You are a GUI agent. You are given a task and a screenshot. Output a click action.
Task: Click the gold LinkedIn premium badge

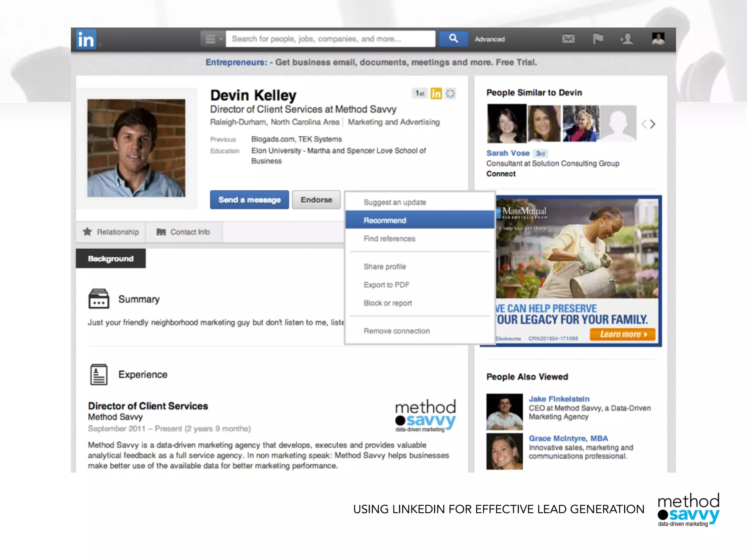click(436, 94)
